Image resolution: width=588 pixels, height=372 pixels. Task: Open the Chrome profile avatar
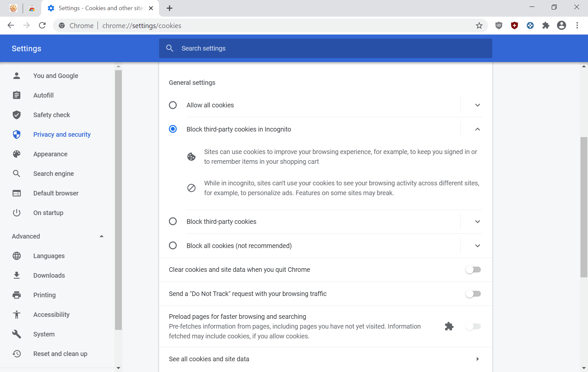point(562,25)
